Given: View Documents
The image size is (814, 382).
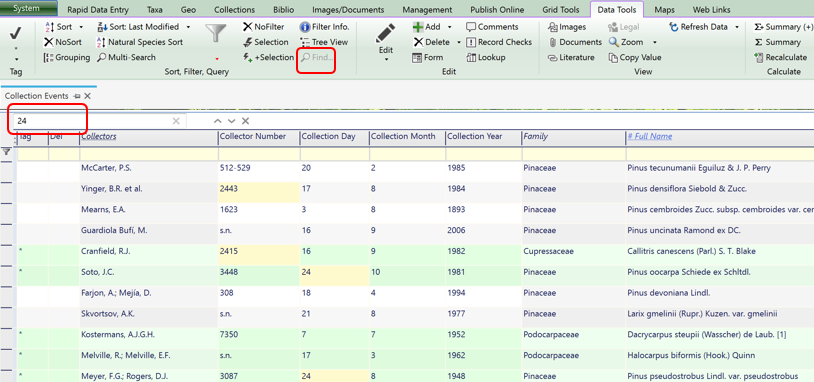Looking at the screenshot, I should (x=575, y=42).
